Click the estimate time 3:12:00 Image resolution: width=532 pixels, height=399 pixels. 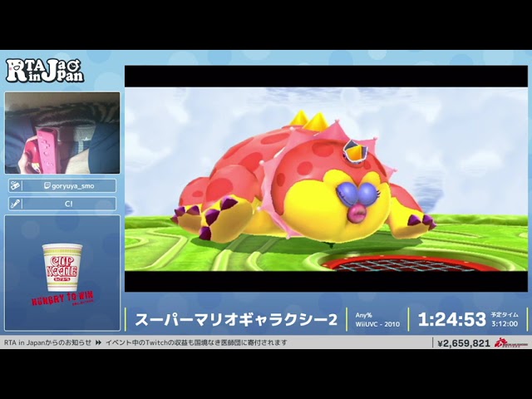pos(505,323)
